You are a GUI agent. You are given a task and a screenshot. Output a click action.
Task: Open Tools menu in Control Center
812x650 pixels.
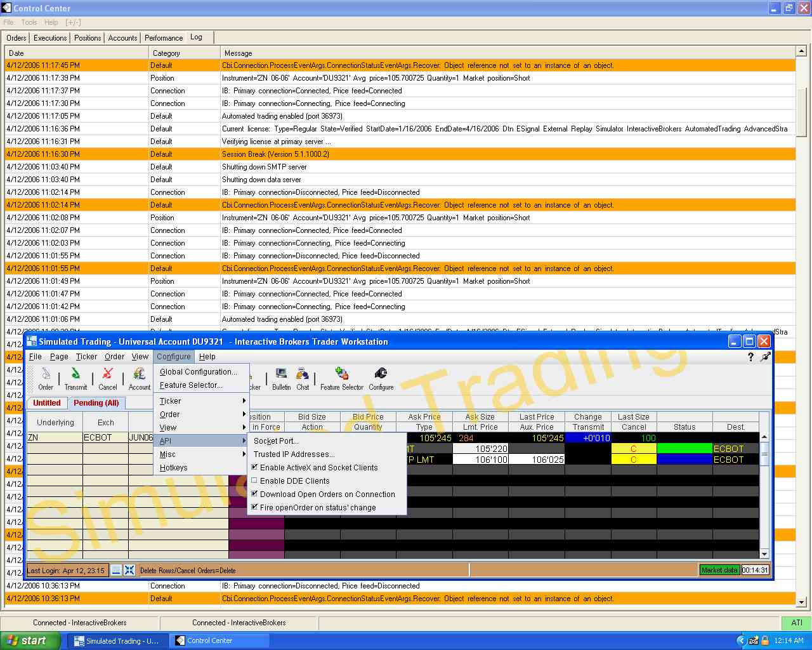coord(29,22)
